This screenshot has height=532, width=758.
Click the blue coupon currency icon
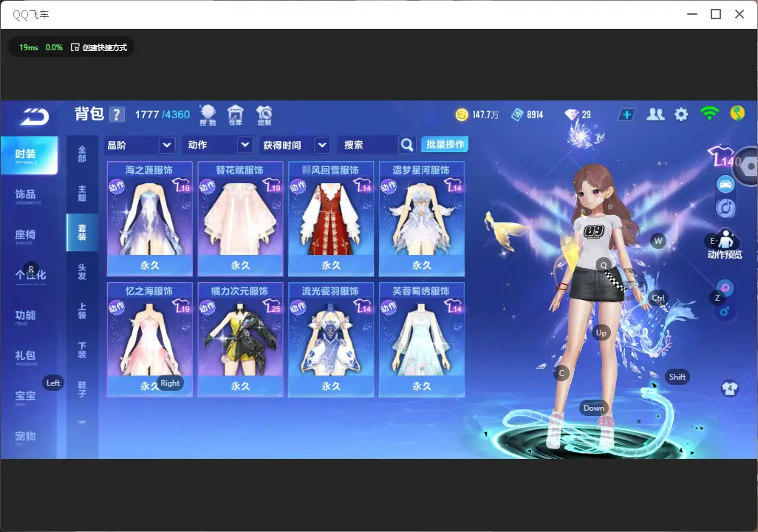(517, 115)
